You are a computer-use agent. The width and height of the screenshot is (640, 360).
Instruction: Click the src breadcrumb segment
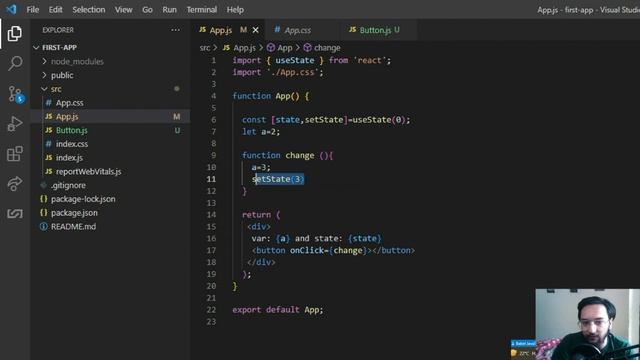click(x=205, y=48)
